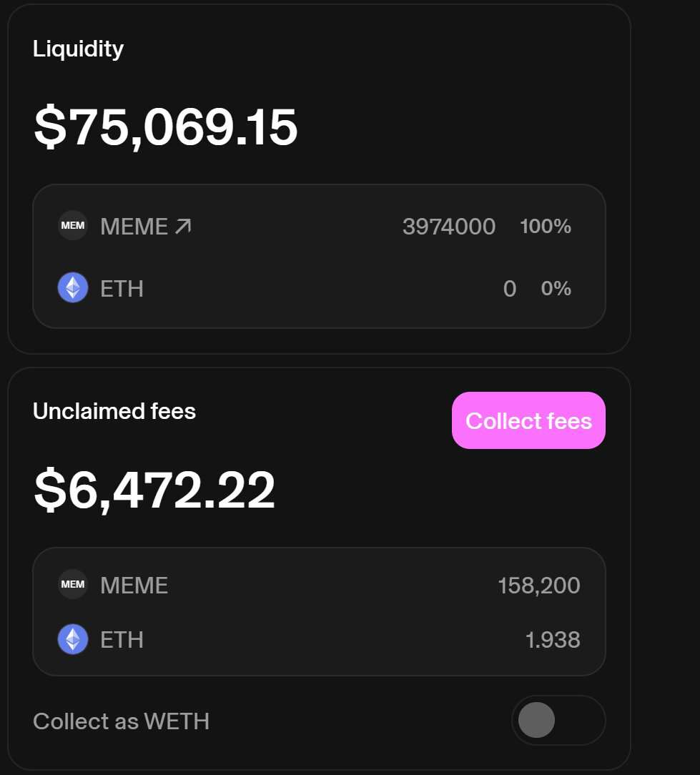Click the 100% MEME share value
Screen dimensions: 700x775
coord(546,227)
